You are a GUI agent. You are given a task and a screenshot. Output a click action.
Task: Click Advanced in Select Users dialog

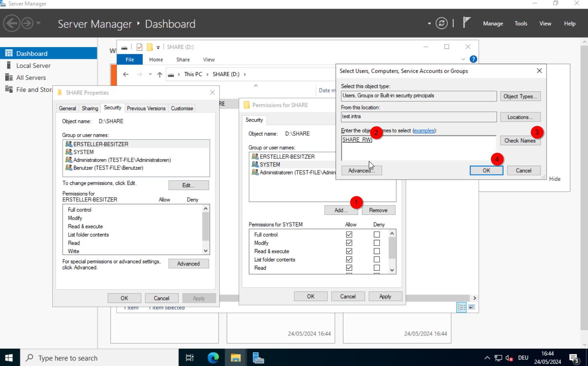pyautogui.click(x=362, y=170)
